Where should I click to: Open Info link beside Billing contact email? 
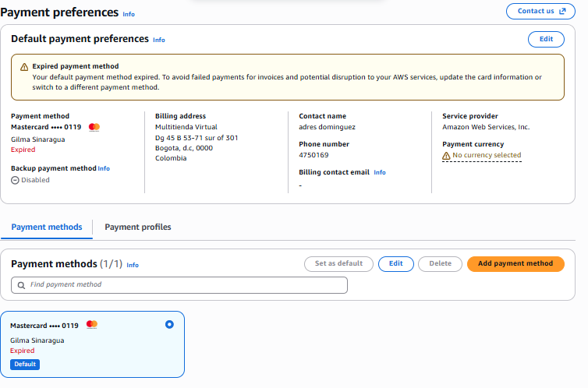coord(380,172)
